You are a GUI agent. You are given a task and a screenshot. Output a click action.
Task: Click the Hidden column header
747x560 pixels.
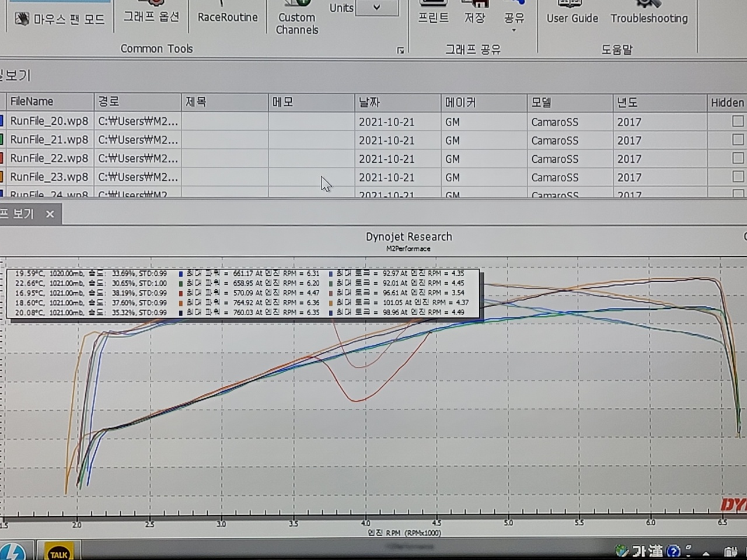(x=727, y=103)
